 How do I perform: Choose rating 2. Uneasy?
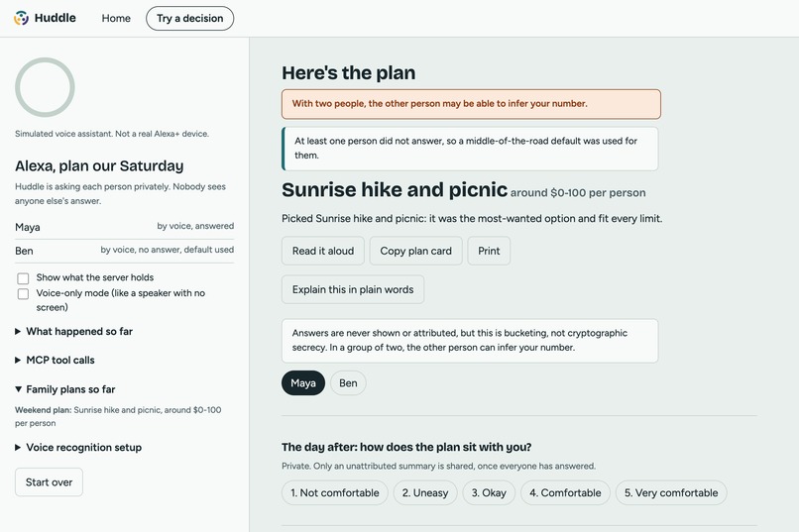(x=425, y=492)
